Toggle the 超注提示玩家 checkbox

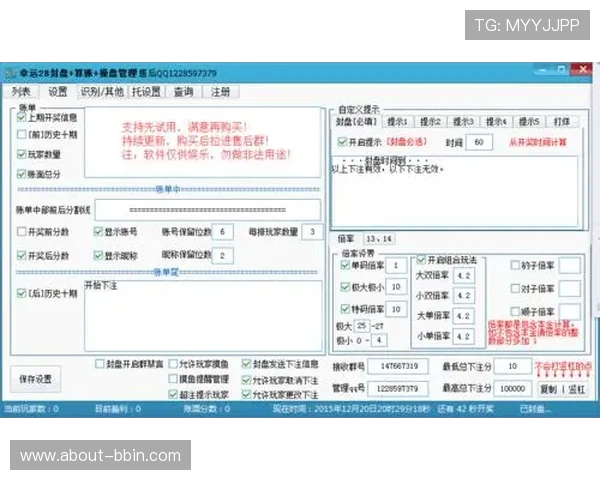click(173, 394)
